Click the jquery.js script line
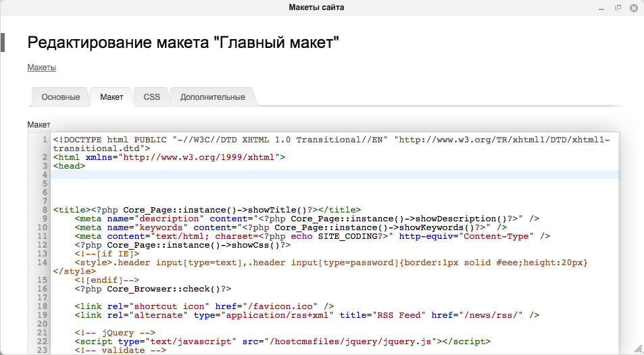Screen dimensions: 644x355 click(282, 342)
